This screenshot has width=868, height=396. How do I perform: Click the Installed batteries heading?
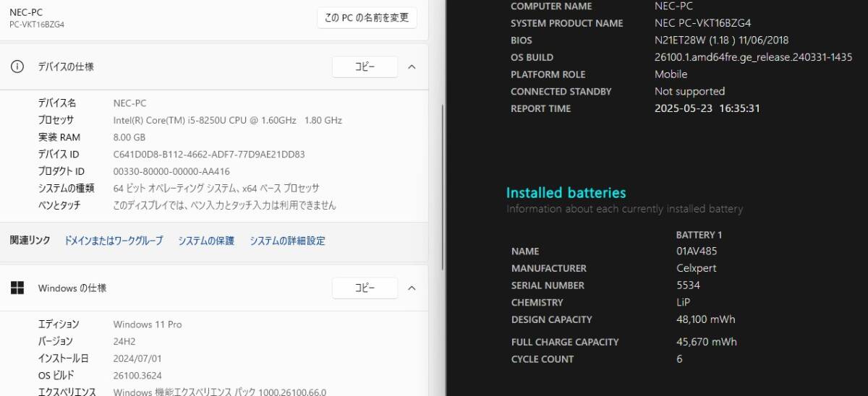point(566,193)
